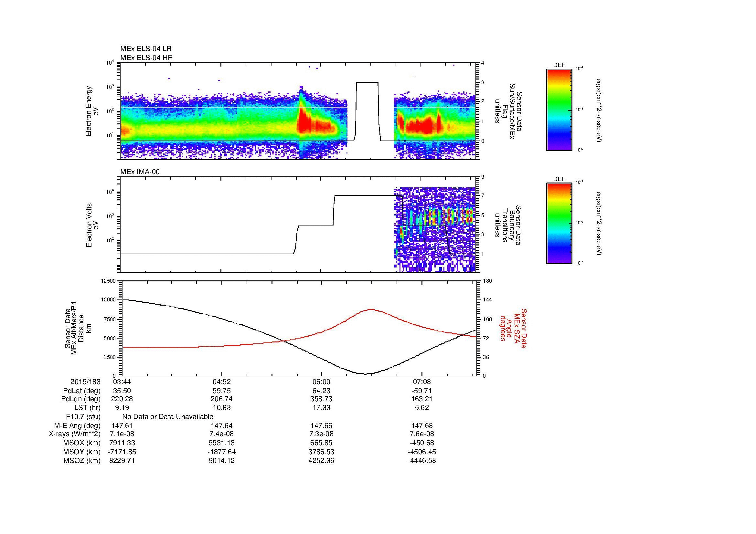Viewport: 756px width, 534px height.
Task: Click the red SZA curve peak
Action: (371, 309)
